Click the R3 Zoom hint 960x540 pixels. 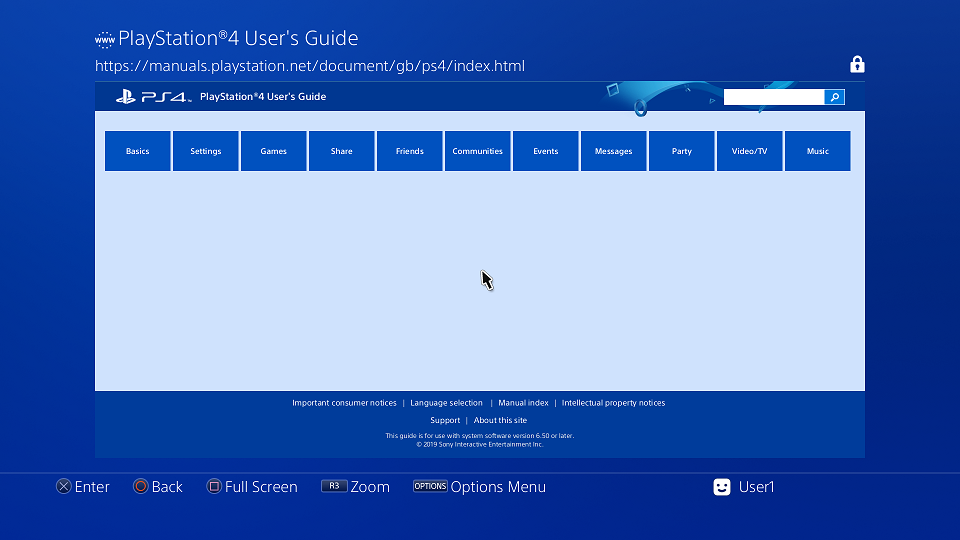coord(356,487)
